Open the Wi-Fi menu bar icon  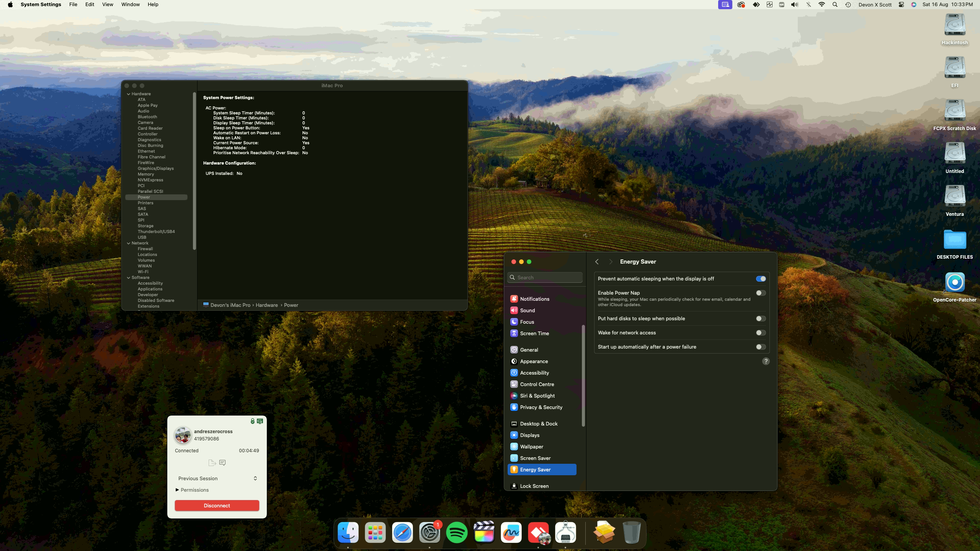(822, 5)
